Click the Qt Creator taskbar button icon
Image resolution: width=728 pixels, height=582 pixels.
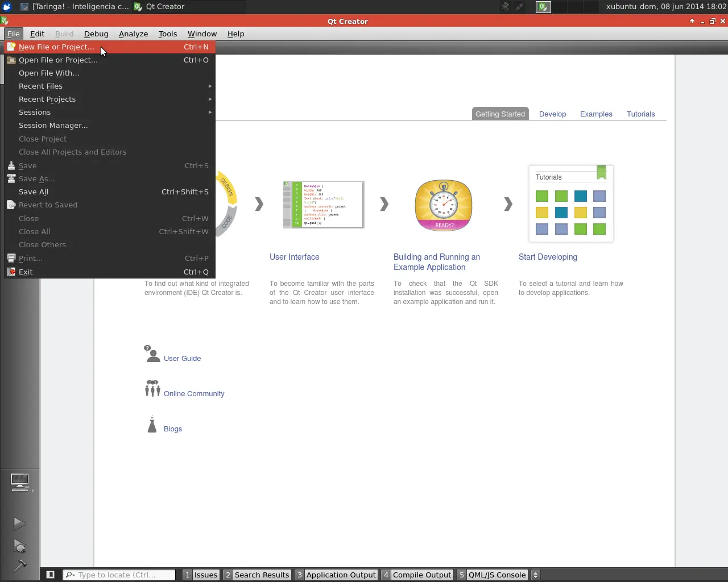tap(138, 7)
